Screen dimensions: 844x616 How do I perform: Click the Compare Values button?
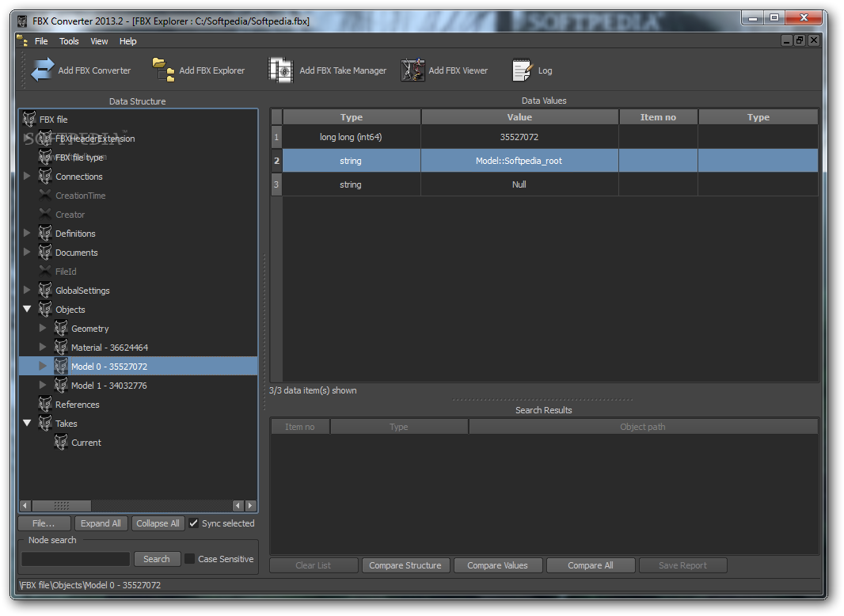[497, 565]
